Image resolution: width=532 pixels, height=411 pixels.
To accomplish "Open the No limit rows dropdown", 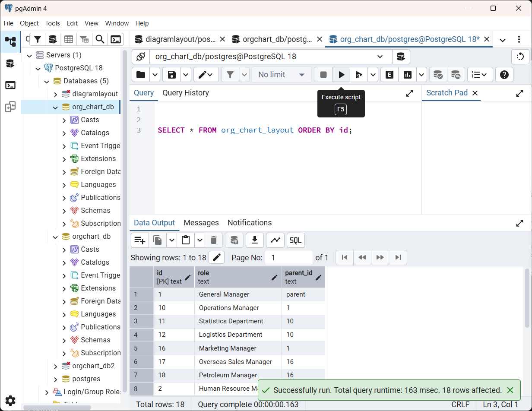I will [282, 75].
